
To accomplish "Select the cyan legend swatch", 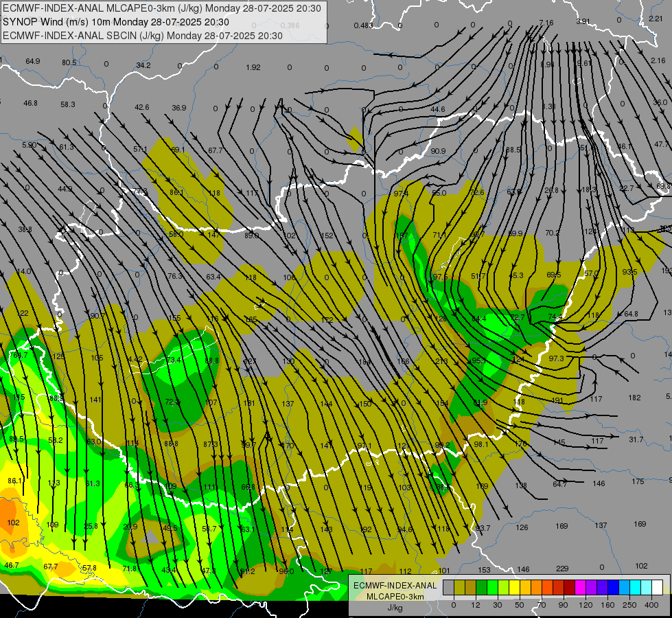I will point(636,587).
